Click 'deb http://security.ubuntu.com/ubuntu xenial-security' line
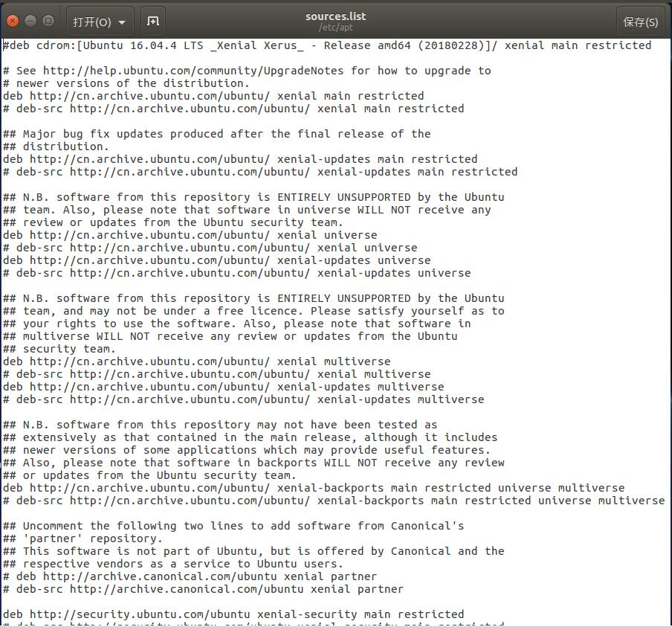Screen dimensions: 672x627 coord(233,614)
